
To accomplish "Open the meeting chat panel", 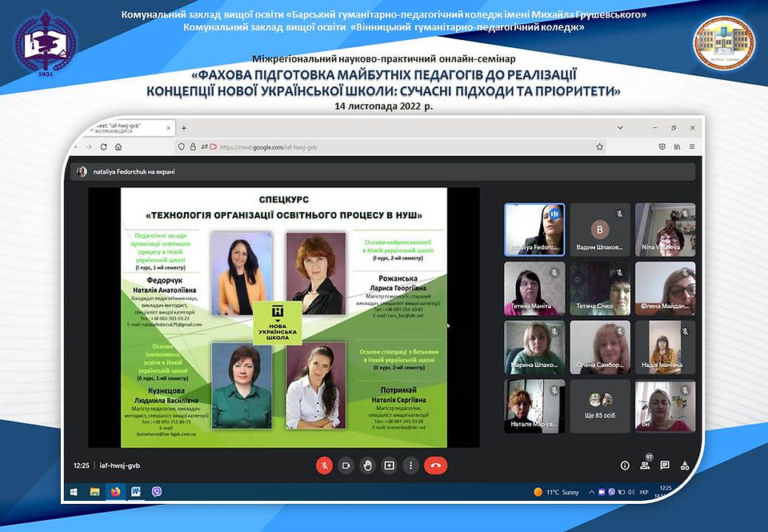I will click(x=665, y=466).
